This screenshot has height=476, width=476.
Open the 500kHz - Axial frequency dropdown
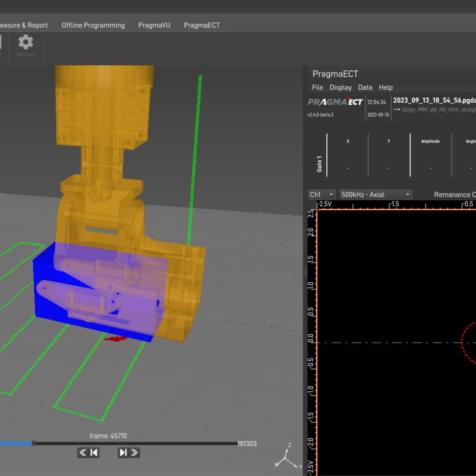coord(376,195)
